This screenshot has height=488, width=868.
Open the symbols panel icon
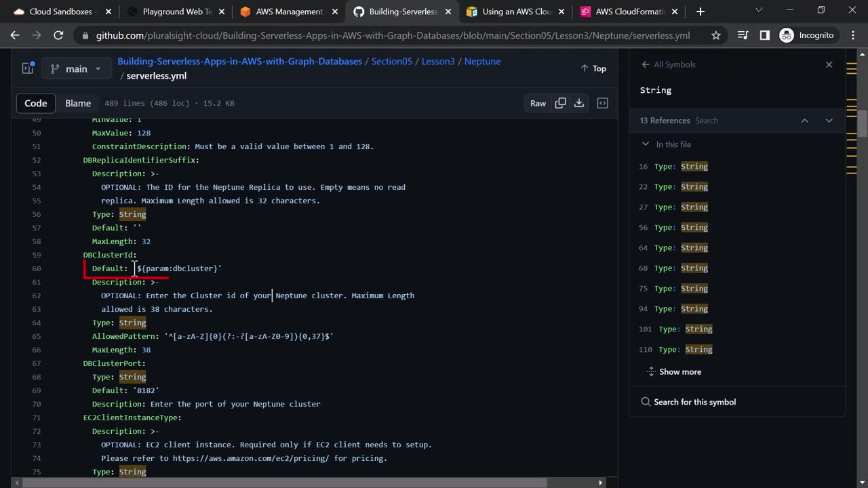pyautogui.click(x=602, y=103)
